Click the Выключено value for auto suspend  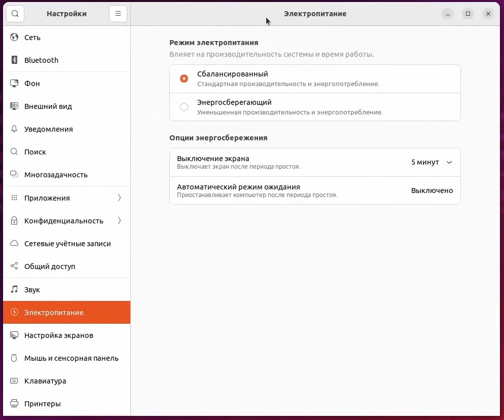pyautogui.click(x=432, y=190)
